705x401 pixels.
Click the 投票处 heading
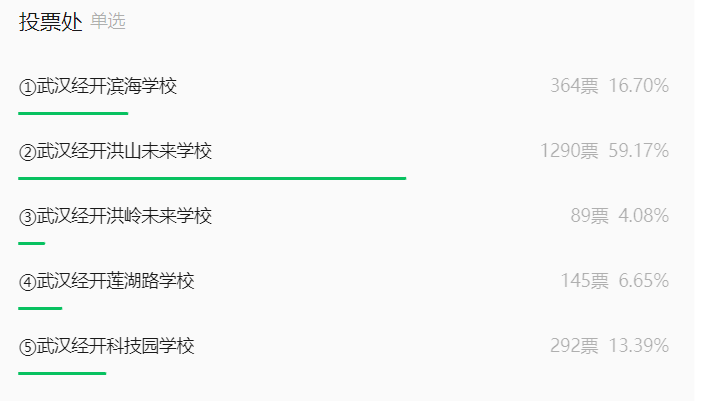click(50, 22)
